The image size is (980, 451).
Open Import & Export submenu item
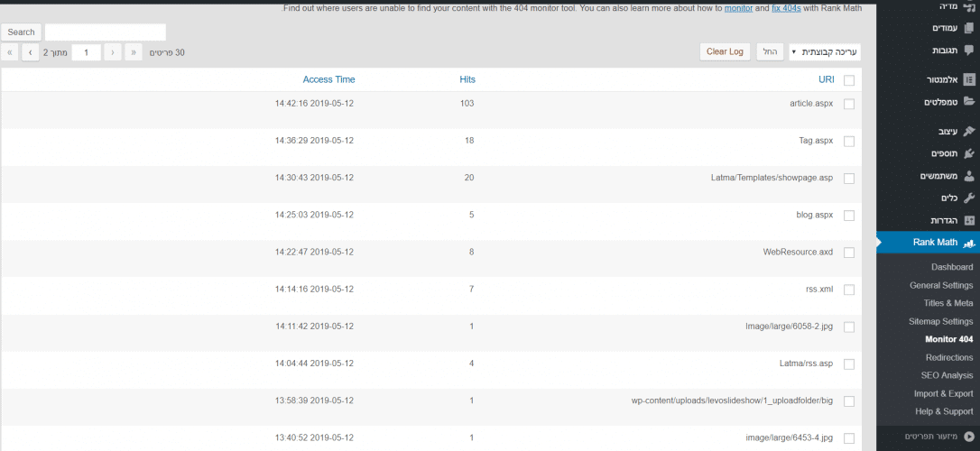pyautogui.click(x=943, y=393)
